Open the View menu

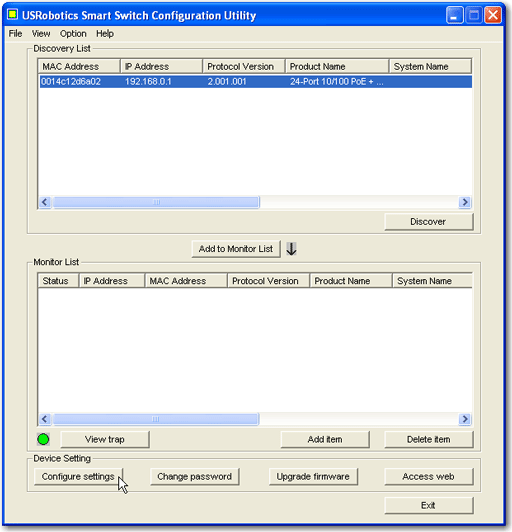pyautogui.click(x=41, y=34)
